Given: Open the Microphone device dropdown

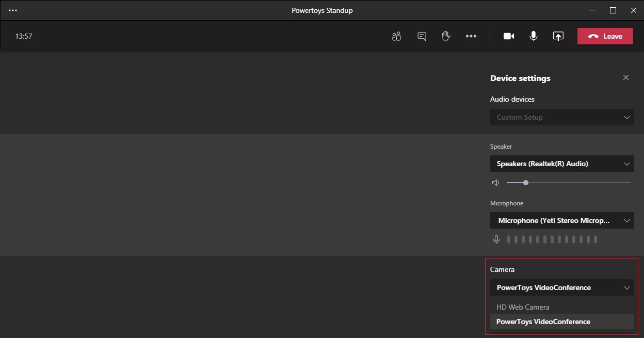Looking at the screenshot, I should (x=562, y=220).
